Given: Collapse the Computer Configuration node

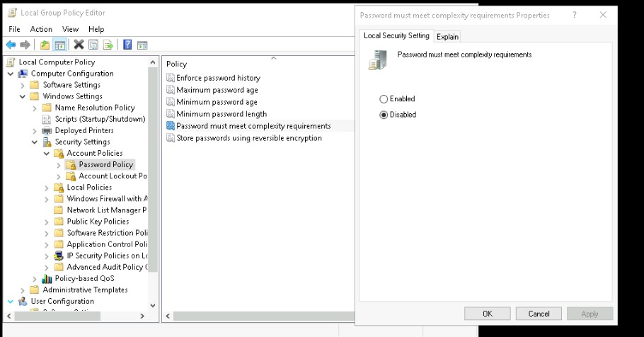Looking at the screenshot, I should (x=11, y=74).
